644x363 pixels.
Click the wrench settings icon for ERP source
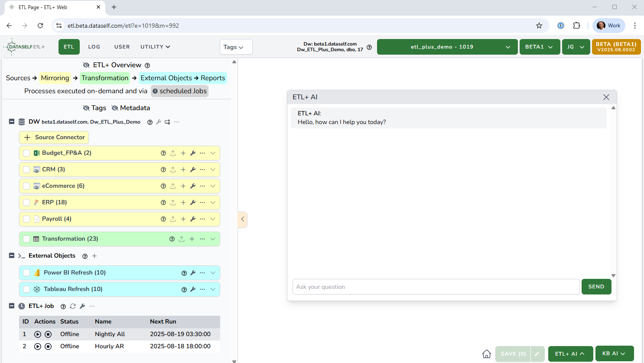(x=193, y=203)
